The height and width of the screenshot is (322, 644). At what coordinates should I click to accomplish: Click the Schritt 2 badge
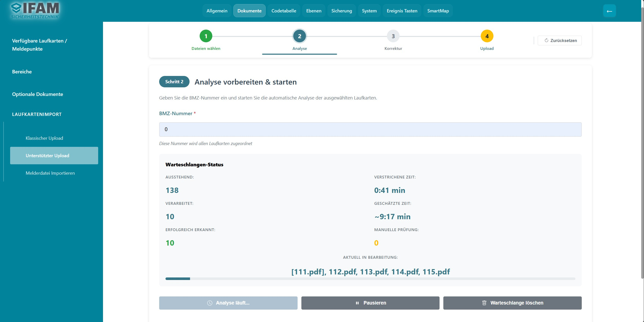point(174,82)
